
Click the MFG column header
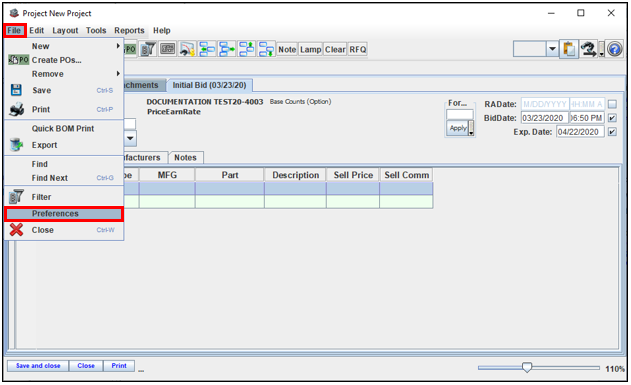click(167, 175)
